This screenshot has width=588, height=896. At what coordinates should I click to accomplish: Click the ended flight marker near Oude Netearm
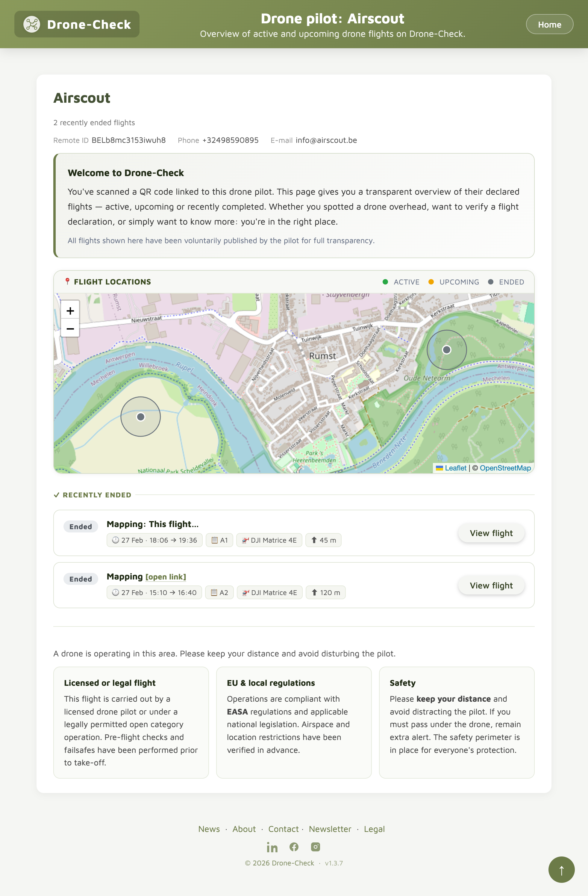point(446,350)
